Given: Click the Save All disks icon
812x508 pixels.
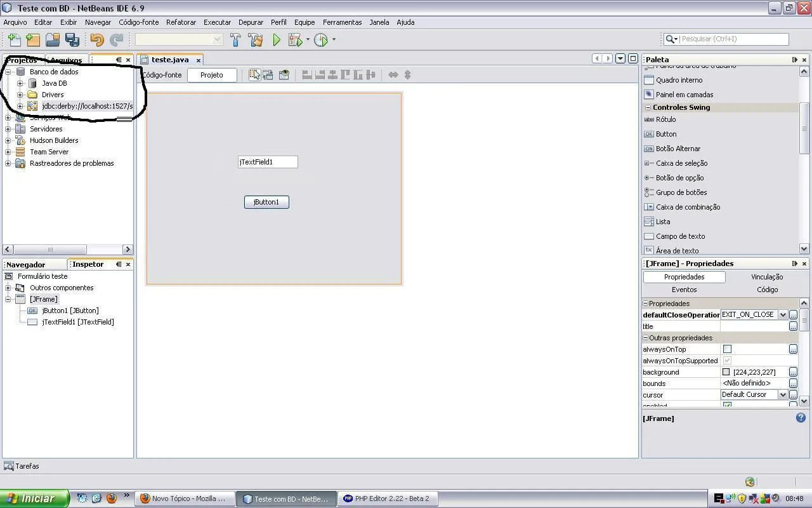Looking at the screenshot, I should click(x=72, y=40).
